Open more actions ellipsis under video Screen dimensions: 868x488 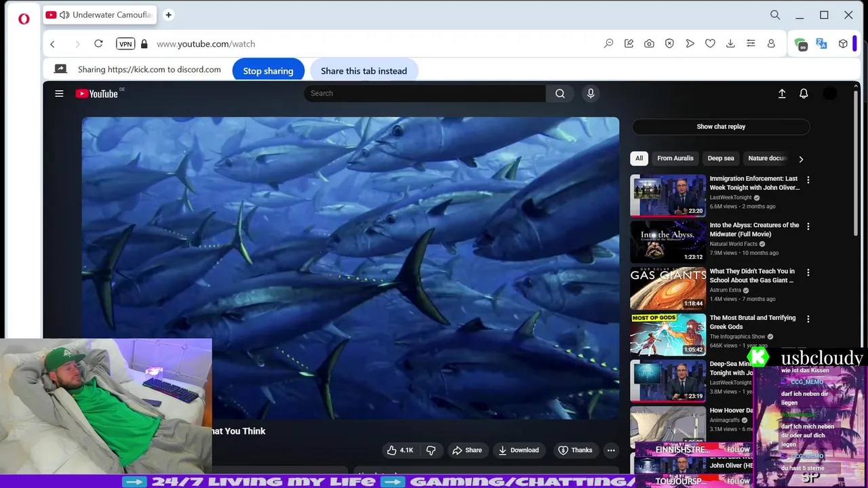(x=611, y=450)
